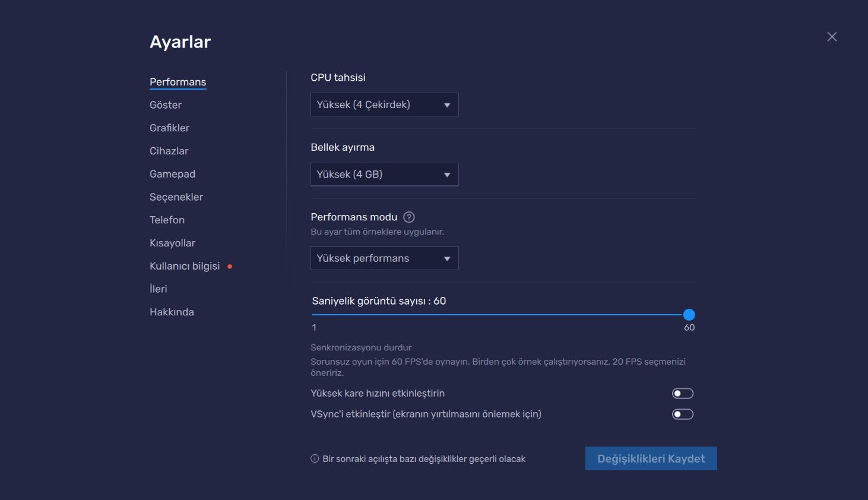Open the Telefon section
The image size is (868, 500).
tap(167, 220)
